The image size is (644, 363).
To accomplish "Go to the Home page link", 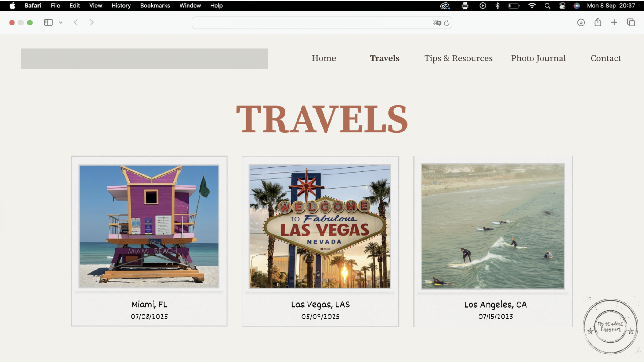I will click(x=324, y=58).
